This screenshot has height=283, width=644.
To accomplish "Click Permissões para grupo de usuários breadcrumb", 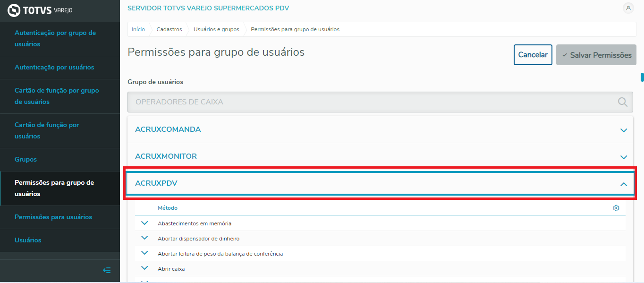I will (x=295, y=29).
